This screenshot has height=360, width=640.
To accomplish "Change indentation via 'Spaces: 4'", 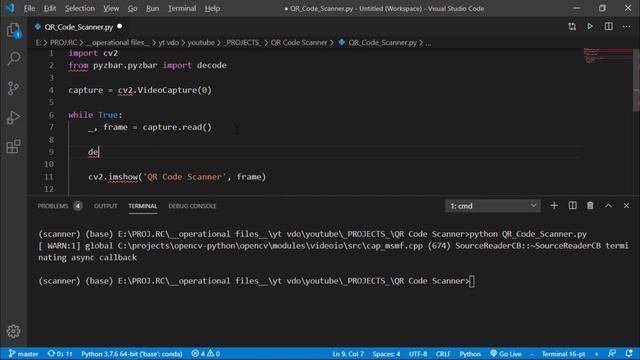I will tap(386, 354).
